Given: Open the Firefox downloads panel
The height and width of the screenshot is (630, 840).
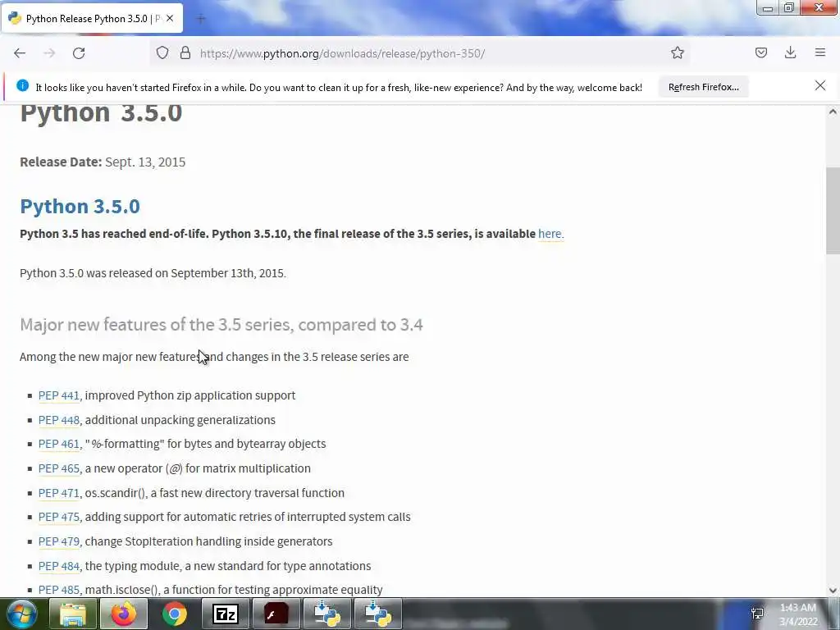Looking at the screenshot, I should [790, 52].
